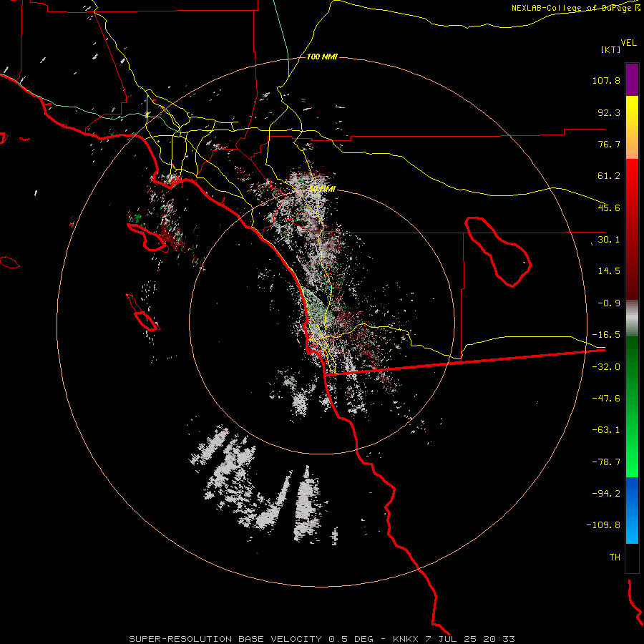The image size is (644, 644).
Task: Click the [KT] units label
Action: (x=611, y=49)
